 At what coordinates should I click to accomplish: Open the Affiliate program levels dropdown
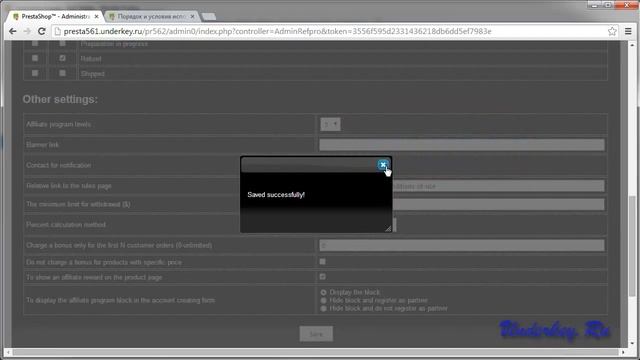(x=330, y=124)
